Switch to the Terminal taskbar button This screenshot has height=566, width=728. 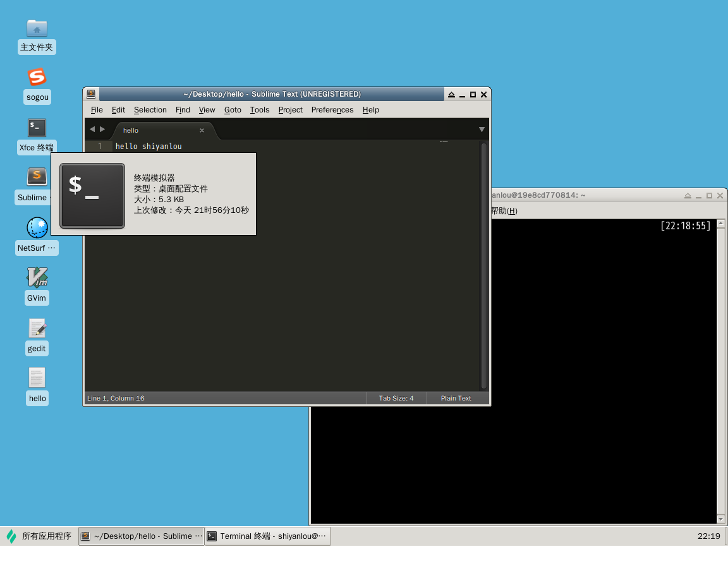(267, 536)
